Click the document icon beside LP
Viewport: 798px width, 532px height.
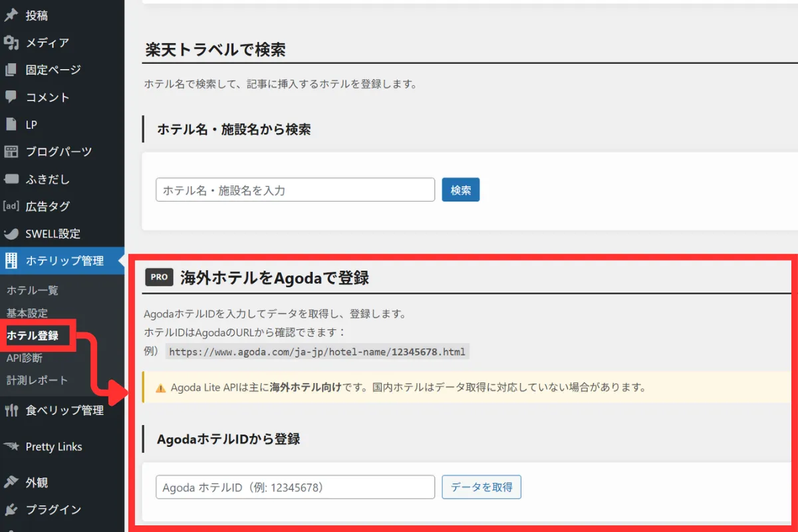[x=11, y=124]
